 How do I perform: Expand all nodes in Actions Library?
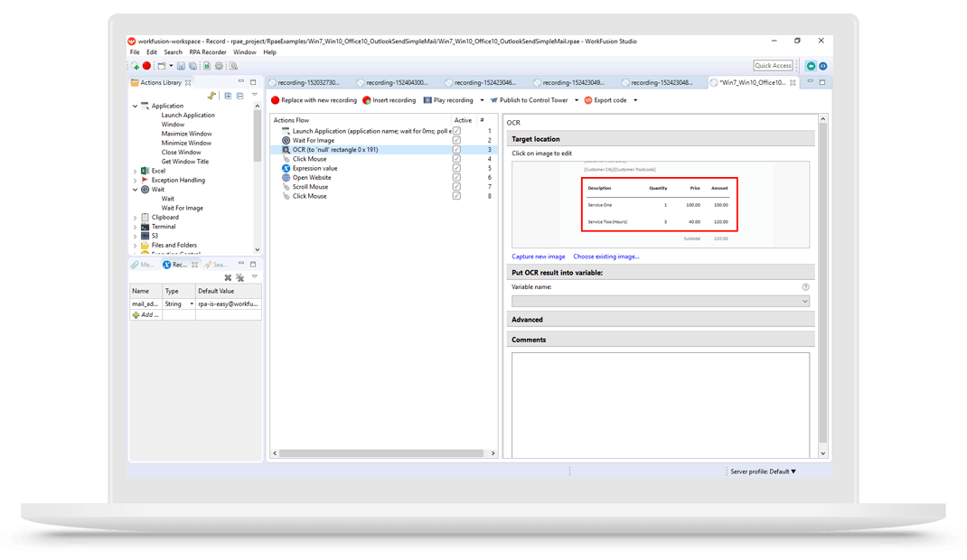tap(228, 96)
